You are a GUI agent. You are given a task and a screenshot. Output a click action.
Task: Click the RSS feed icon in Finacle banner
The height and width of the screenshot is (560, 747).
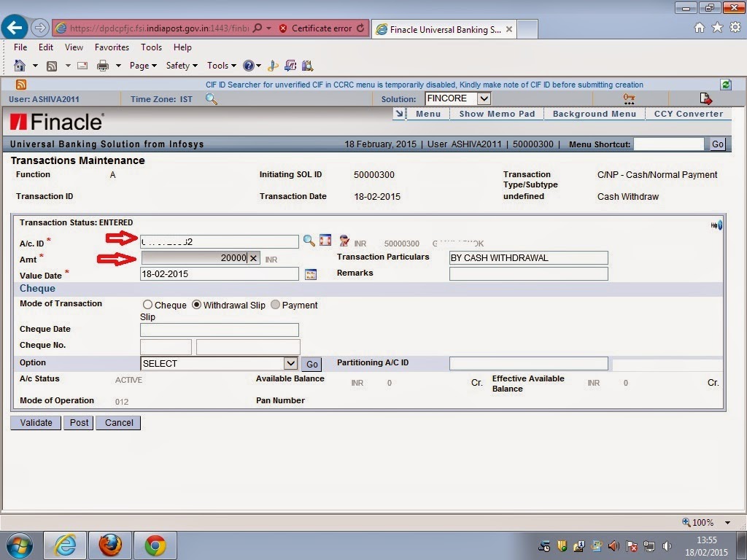tap(21, 85)
